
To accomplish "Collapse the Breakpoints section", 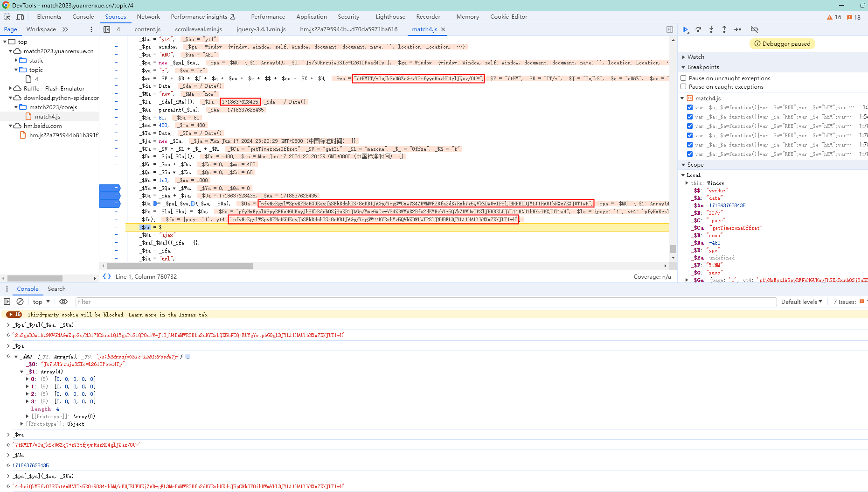I will coord(684,67).
